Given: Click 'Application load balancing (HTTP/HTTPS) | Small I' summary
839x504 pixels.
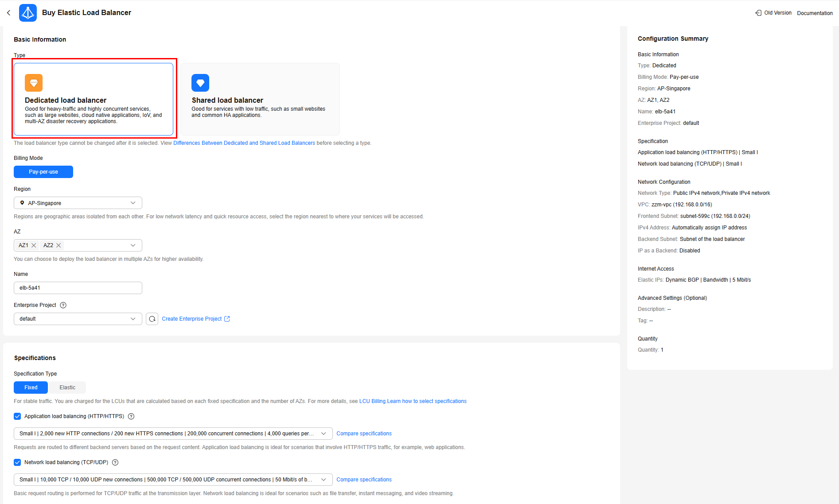Looking at the screenshot, I should coord(698,152).
